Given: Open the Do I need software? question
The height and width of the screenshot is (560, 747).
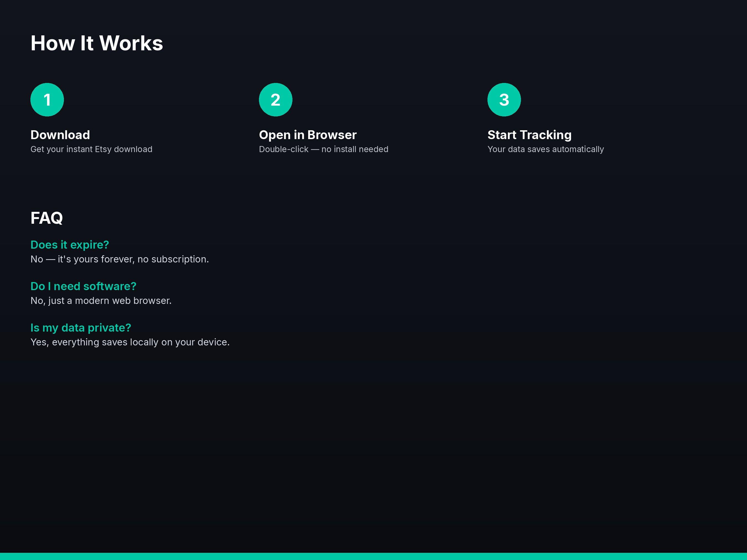Looking at the screenshot, I should click(x=83, y=286).
